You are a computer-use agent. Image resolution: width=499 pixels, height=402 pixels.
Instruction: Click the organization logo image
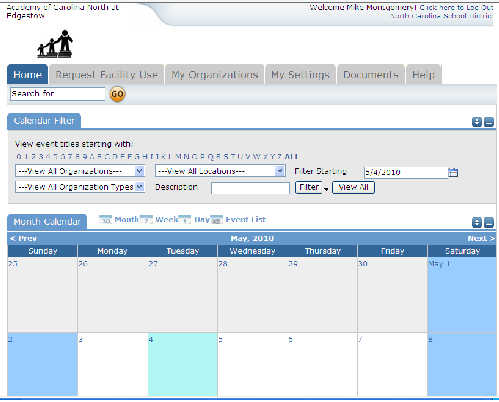click(55, 44)
